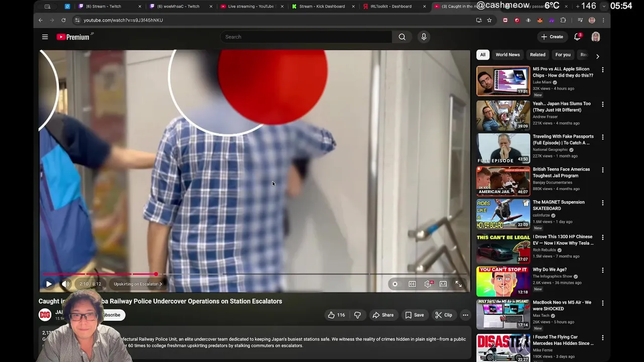Enter full screen mode
This screenshot has width=644, height=362.
point(458,284)
